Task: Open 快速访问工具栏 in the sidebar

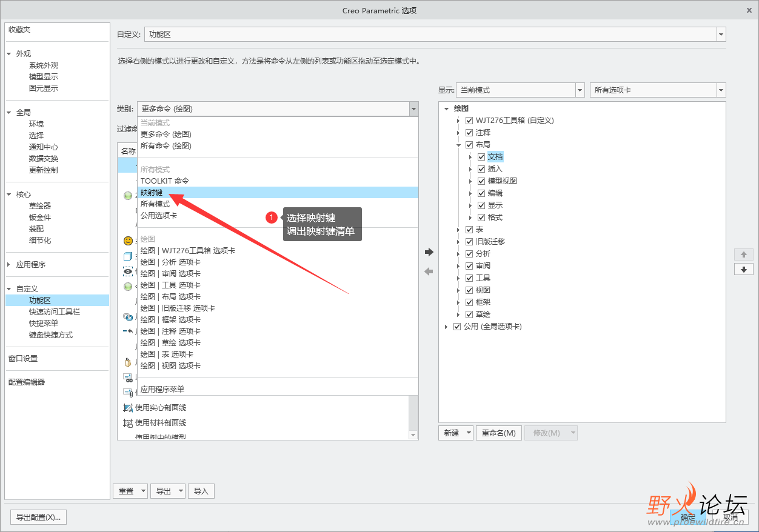Action: [x=55, y=311]
